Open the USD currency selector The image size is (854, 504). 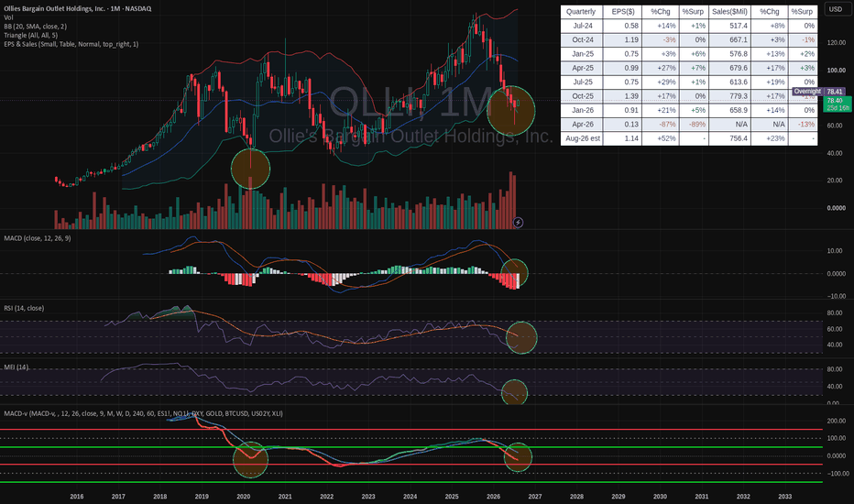tap(836, 9)
